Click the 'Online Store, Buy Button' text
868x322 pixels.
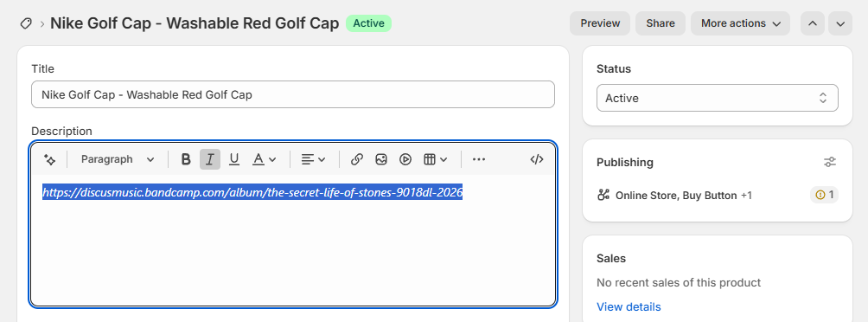click(676, 195)
